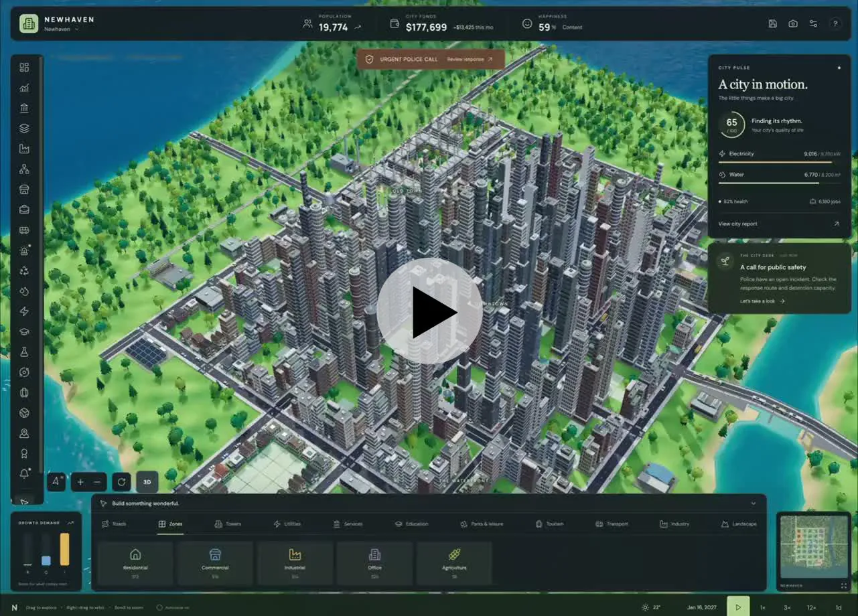The height and width of the screenshot is (616, 858).
Task: Expand the minimap to fullscreen
Action: tap(843, 585)
